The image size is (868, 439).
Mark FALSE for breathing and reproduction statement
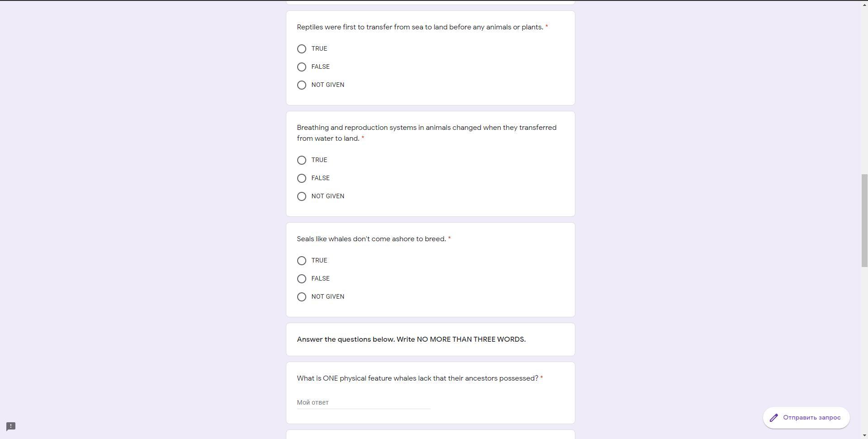click(x=302, y=178)
